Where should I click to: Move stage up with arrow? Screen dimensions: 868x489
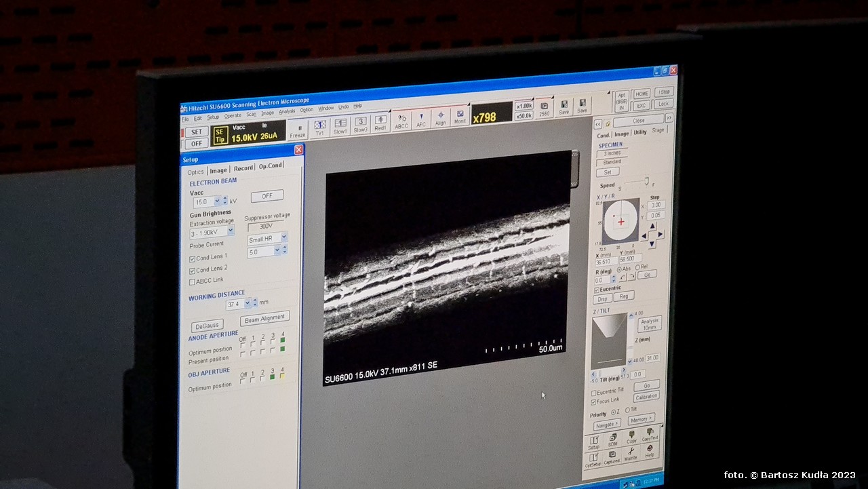click(652, 226)
